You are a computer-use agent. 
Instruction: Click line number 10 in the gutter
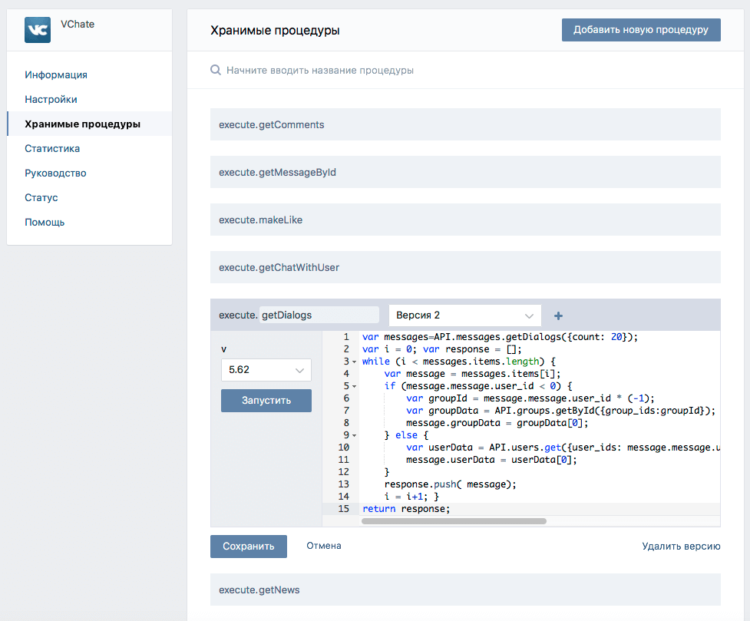coord(344,448)
